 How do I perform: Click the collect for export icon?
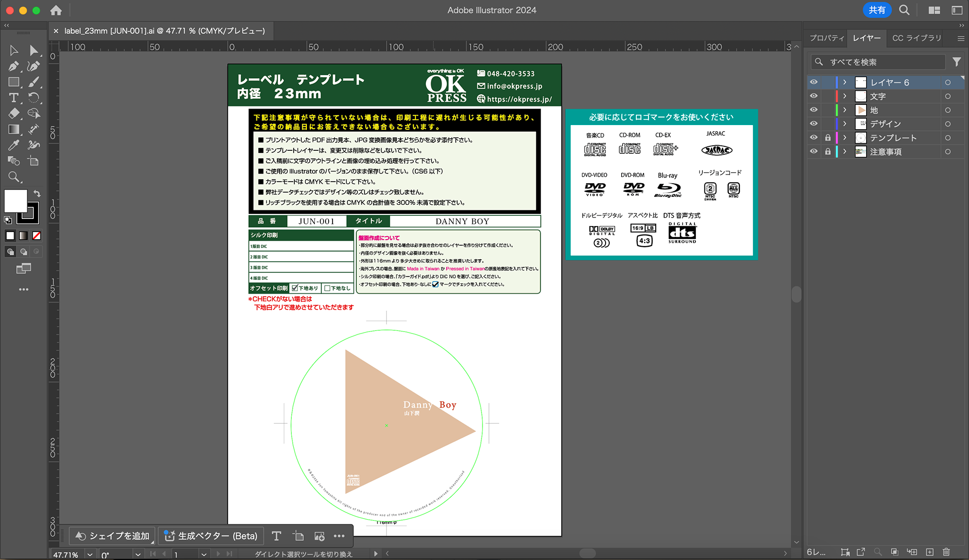[x=861, y=552]
